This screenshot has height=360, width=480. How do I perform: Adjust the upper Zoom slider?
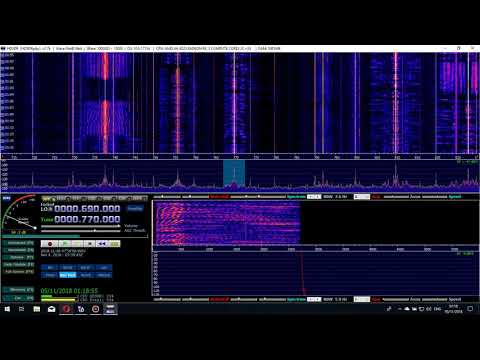[396, 197]
